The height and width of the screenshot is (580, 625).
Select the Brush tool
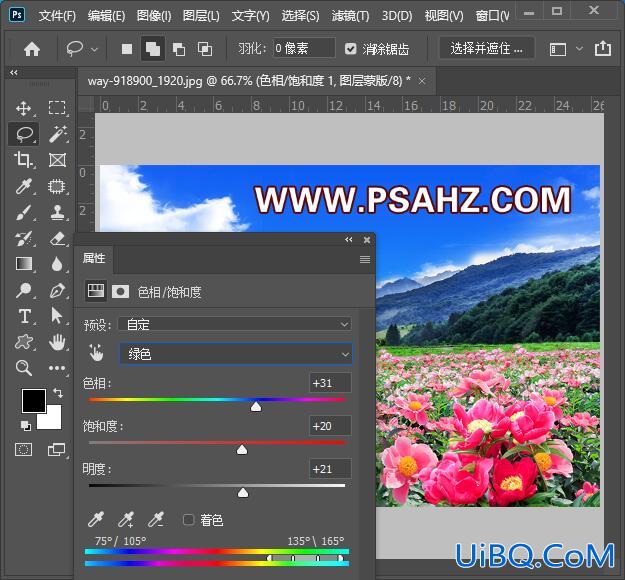[x=24, y=212]
